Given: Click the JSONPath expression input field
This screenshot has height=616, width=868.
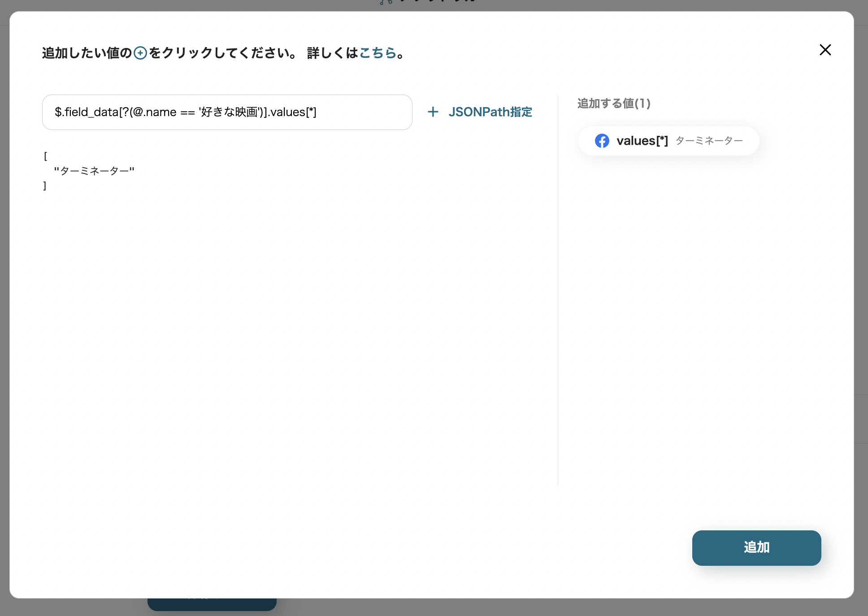Looking at the screenshot, I should [x=227, y=112].
